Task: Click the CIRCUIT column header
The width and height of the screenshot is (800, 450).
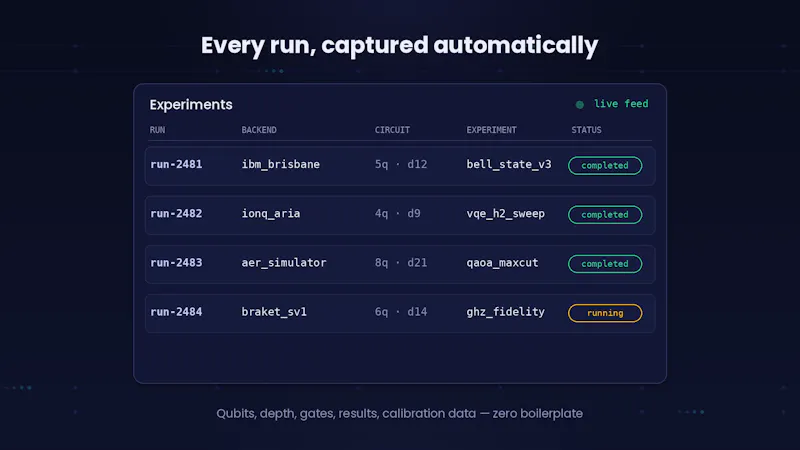Action: point(392,130)
